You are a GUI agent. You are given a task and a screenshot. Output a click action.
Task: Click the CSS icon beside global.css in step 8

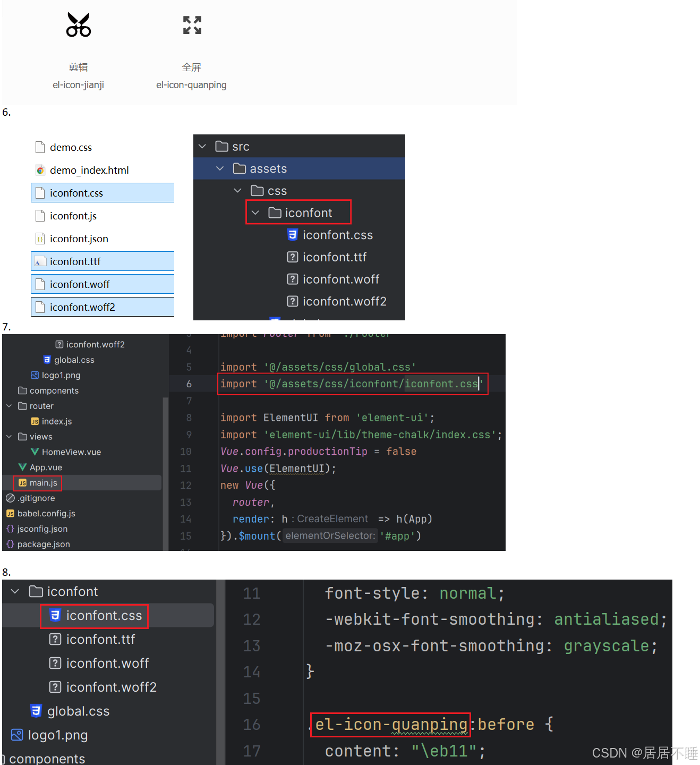pos(36,711)
